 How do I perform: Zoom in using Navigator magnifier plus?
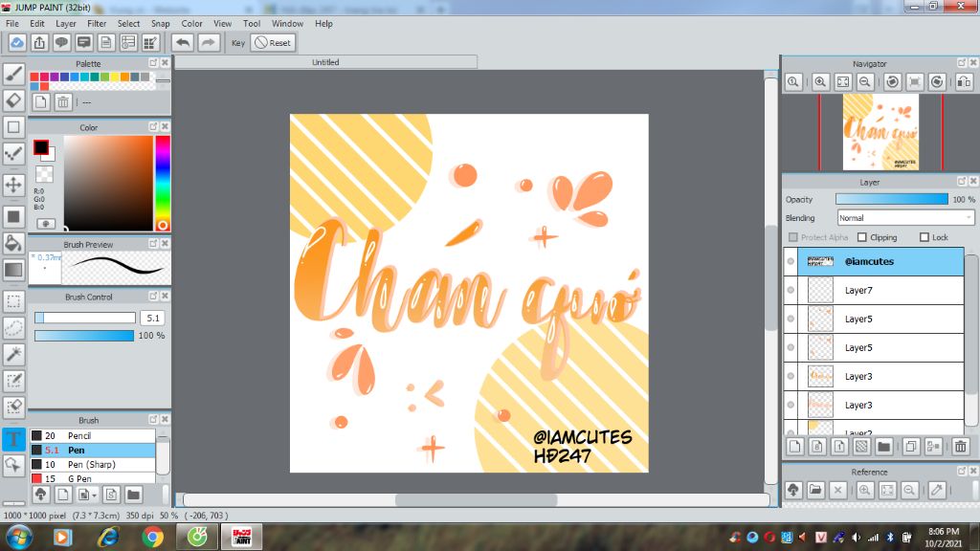pos(820,82)
